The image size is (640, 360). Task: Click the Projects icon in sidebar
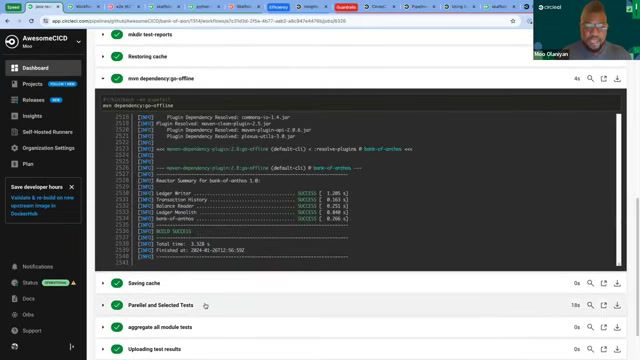[15, 84]
